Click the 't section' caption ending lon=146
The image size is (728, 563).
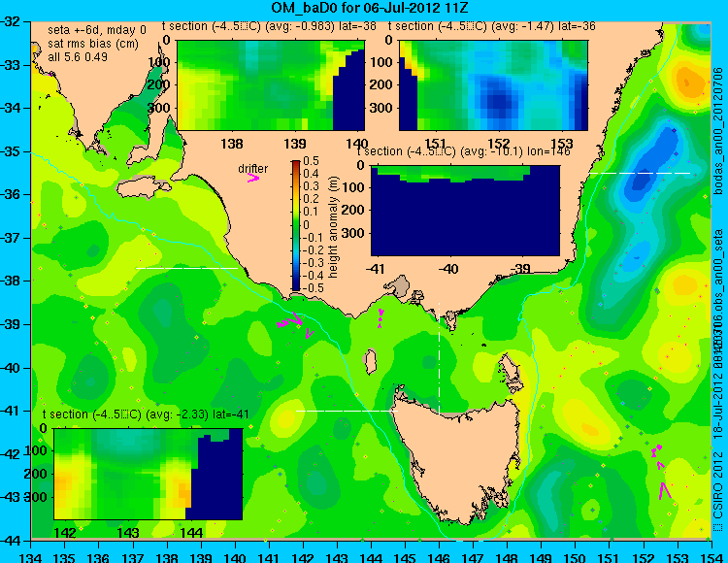[463, 151]
